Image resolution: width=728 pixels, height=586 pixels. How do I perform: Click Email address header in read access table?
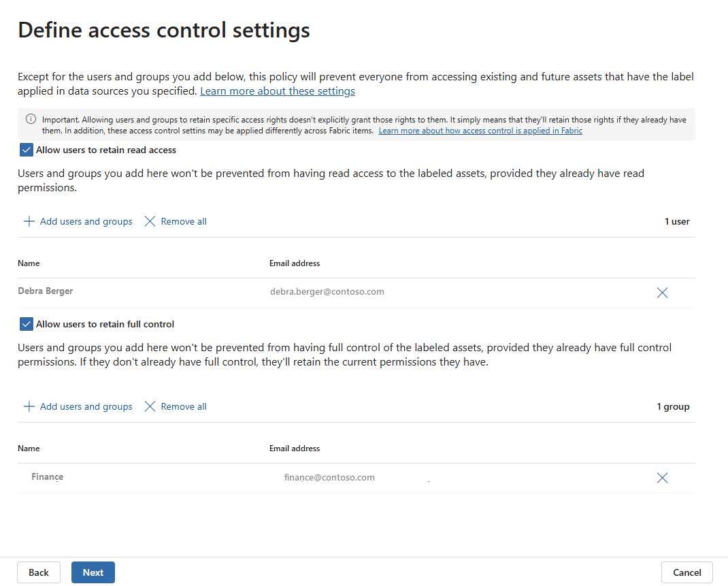pyautogui.click(x=295, y=263)
